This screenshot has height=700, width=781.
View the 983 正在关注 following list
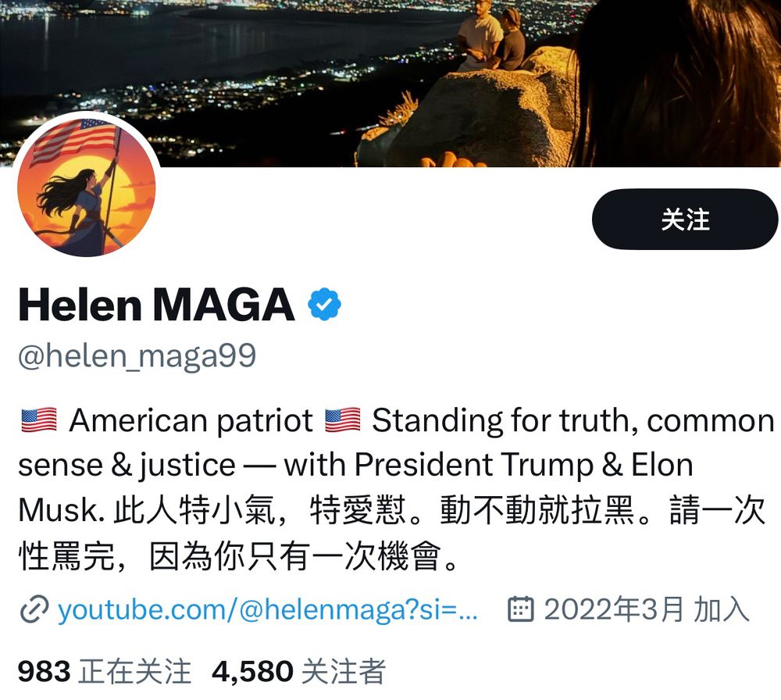pyautogui.click(x=105, y=671)
